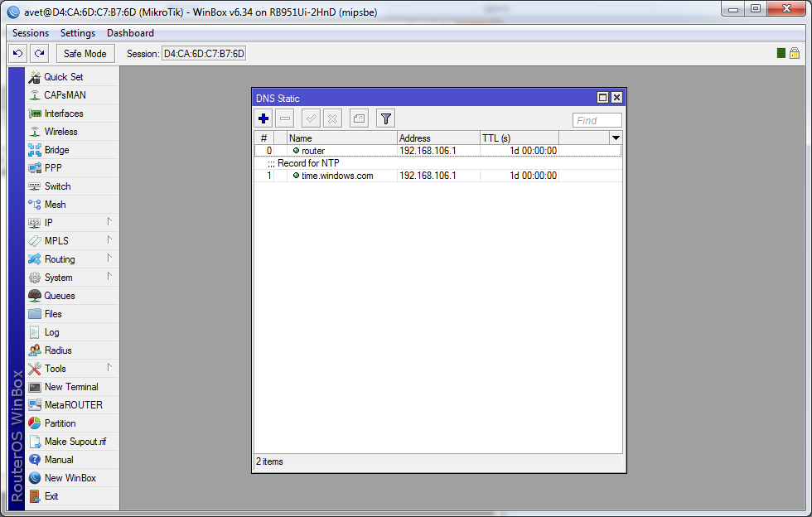Open the column selector dropdown arrow
The width and height of the screenshot is (812, 517).
(x=616, y=138)
